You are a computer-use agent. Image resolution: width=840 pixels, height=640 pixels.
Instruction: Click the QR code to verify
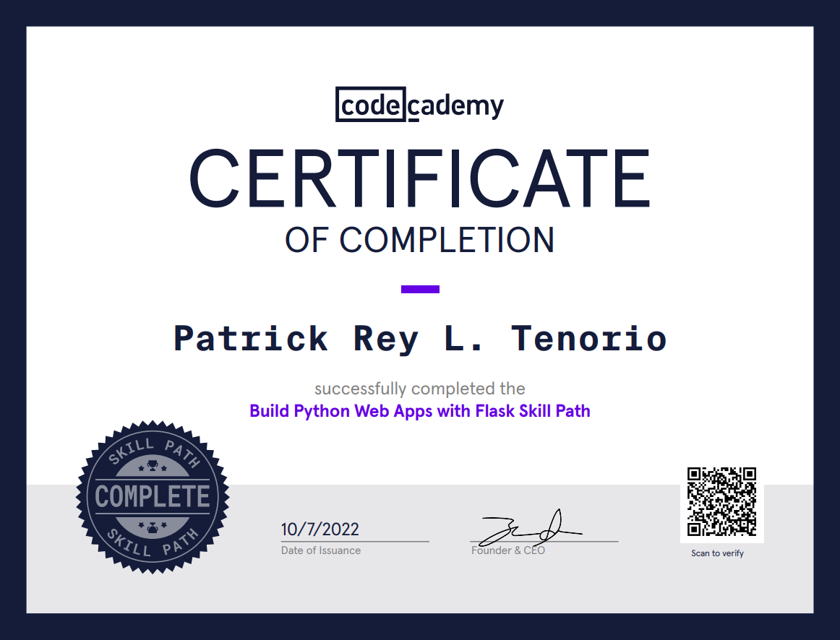[x=721, y=501]
